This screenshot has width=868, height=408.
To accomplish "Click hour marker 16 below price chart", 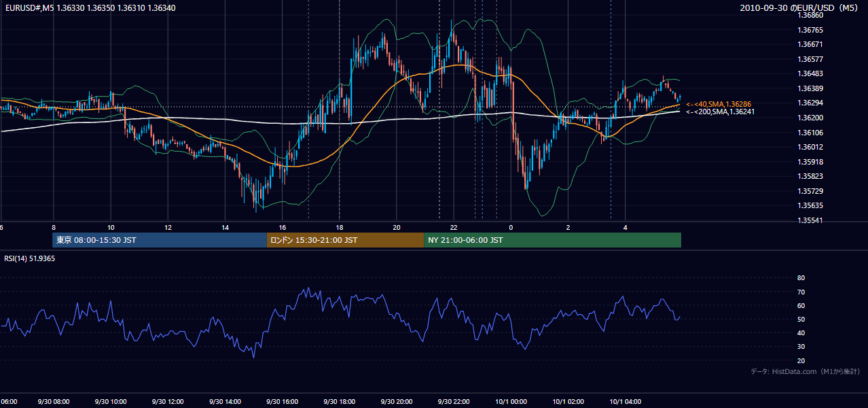I will pyautogui.click(x=283, y=228).
